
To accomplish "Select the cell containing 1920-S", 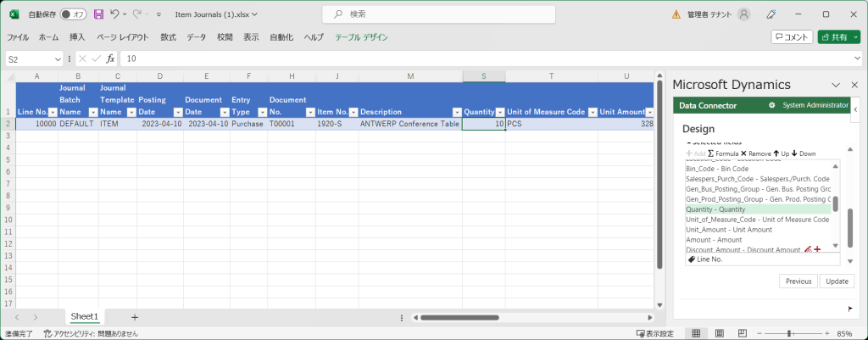I will point(337,124).
